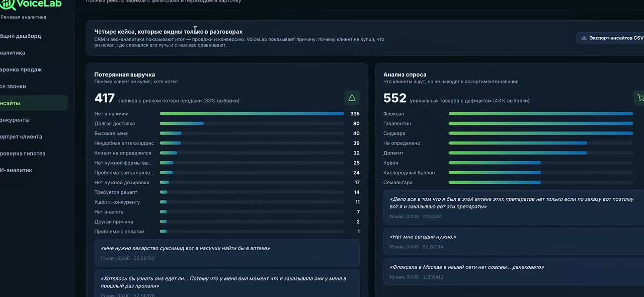This screenshot has height=297, width=644.
Task: Click the value 335 for Нет в наличии
Action: [x=355, y=114]
